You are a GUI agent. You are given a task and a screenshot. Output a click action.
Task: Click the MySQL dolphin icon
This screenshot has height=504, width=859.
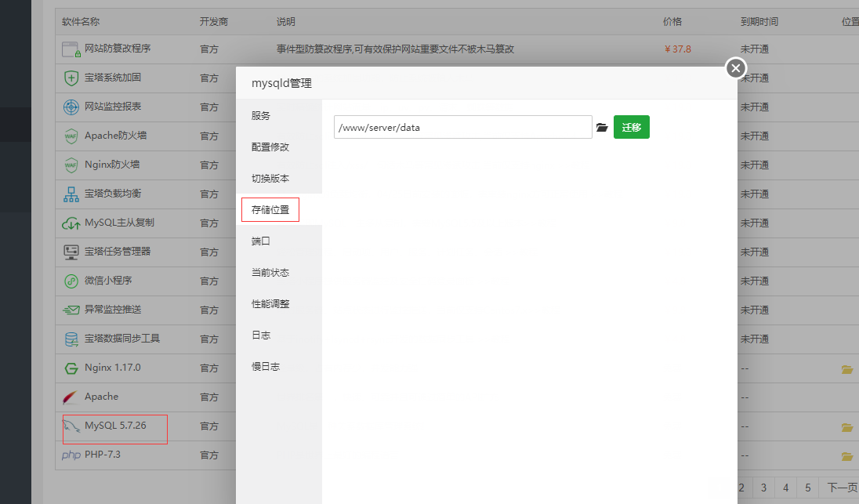pyautogui.click(x=72, y=426)
